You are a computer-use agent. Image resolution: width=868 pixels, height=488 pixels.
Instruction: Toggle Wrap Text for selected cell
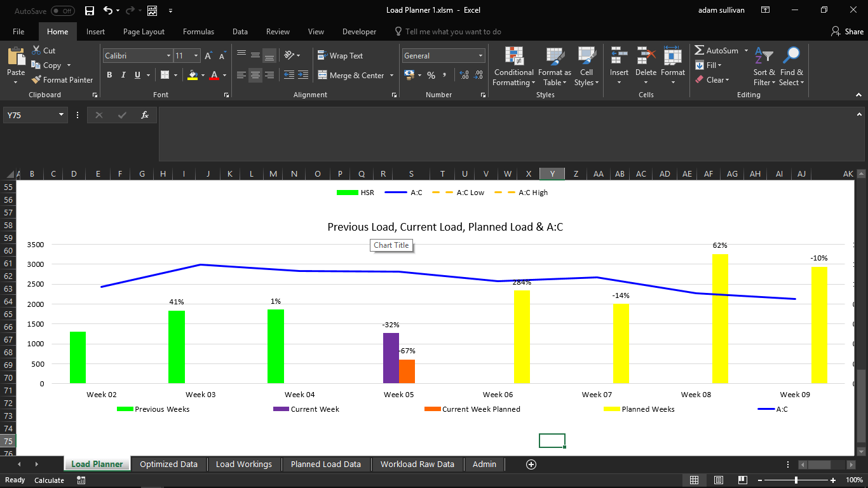click(x=340, y=56)
